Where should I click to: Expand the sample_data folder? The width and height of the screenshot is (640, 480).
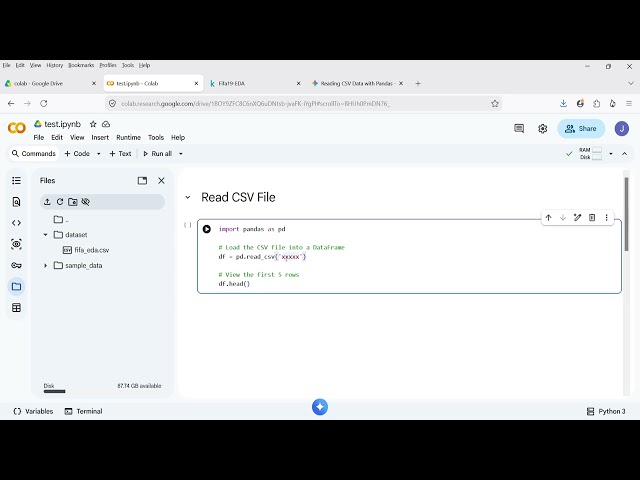tap(46, 265)
